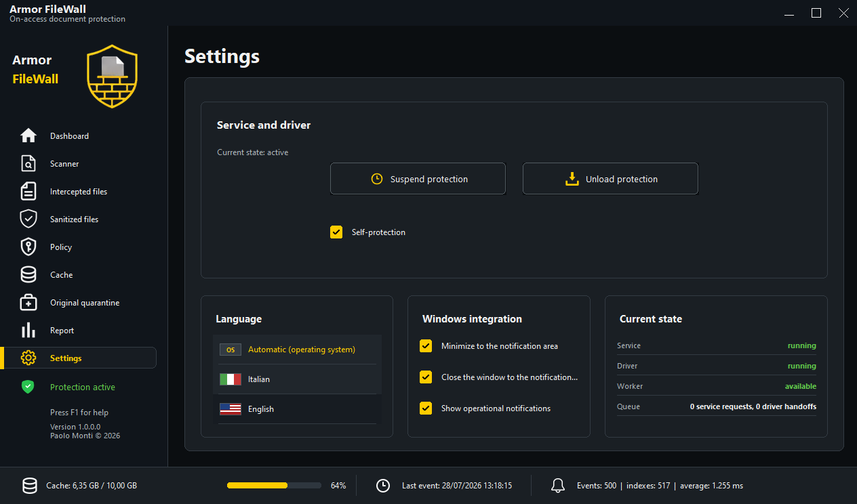Disable Show operational notifications checkbox
This screenshot has height=504, width=857.
click(426, 408)
